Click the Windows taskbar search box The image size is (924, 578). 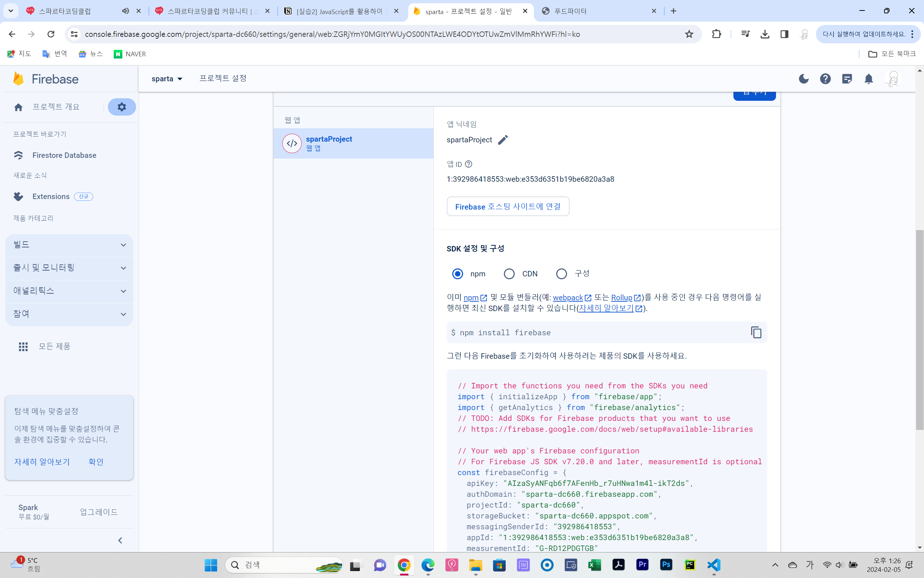pyautogui.click(x=284, y=565)
